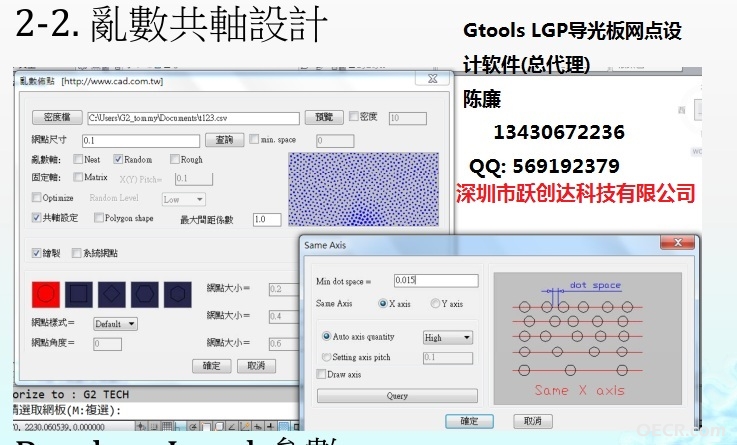Click the Min dot space field

pyautogui.click(x=436, y=281)
